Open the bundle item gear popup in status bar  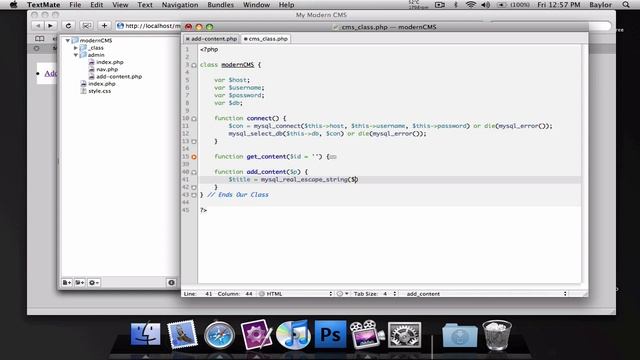click(342, 293)
